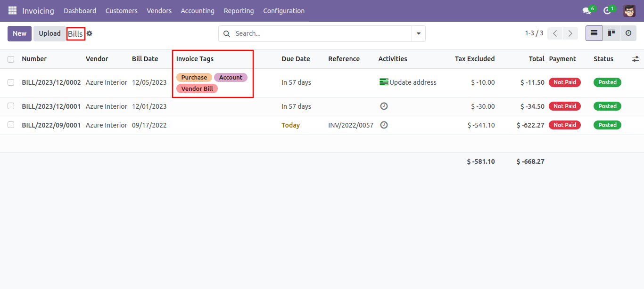Select checkbox for BILL/2023/12/0001
644x289 pixels.
[x=11, y=106]
